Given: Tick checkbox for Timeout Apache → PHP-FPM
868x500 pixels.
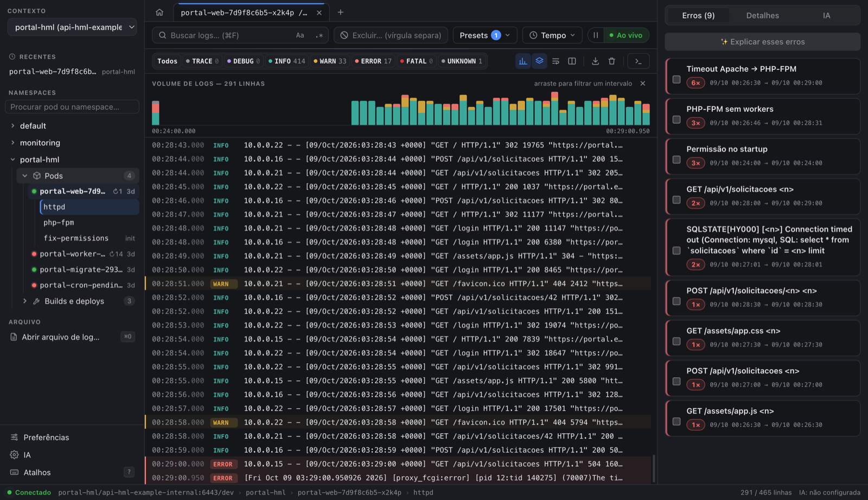Looking at the screenshot, I should point(676,79).
